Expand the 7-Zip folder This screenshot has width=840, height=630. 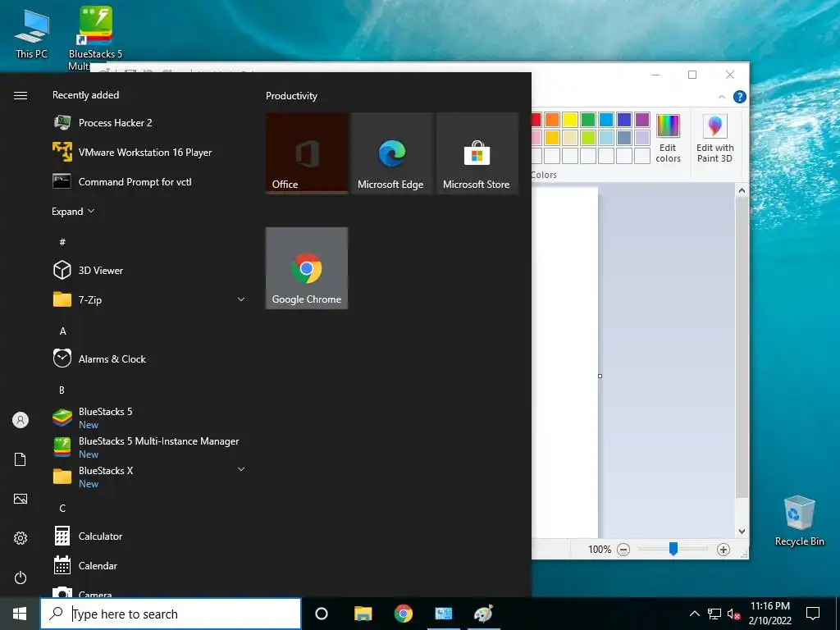coord(241,299)
